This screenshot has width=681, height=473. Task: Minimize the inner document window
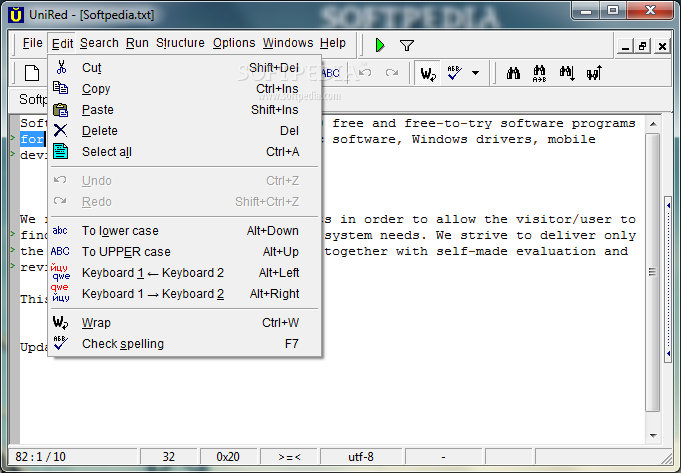point(625,46)
